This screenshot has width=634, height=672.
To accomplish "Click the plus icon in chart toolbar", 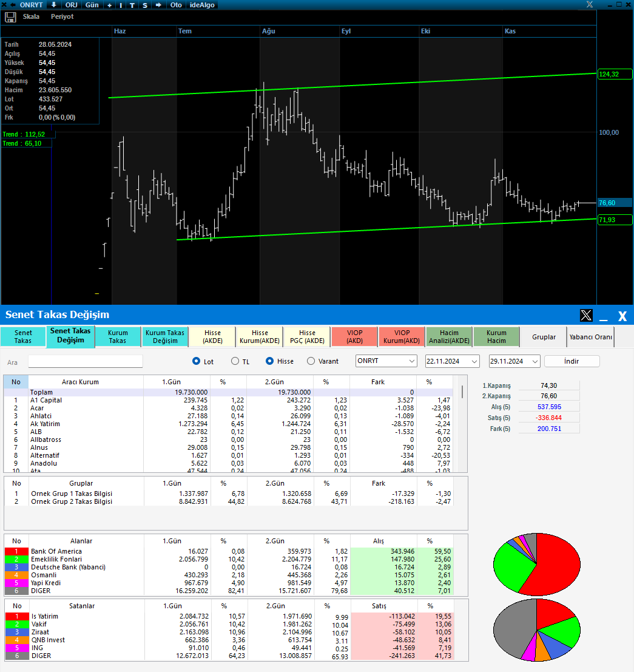I will click(x=110, y=5).
